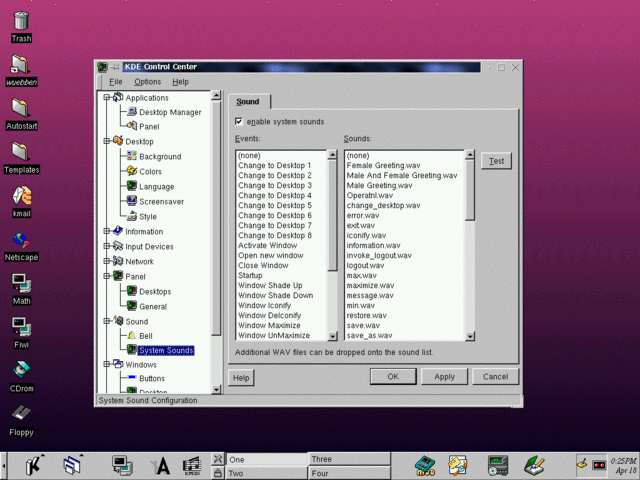640x480 pixels.
Task: Open the Help menu
Action: pyautogui.click(x=180, y=82)
